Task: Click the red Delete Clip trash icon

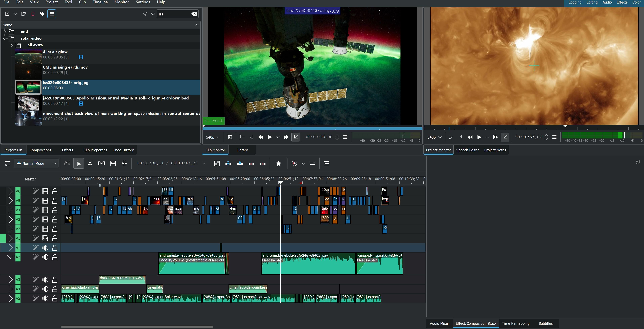Action: tap(33, 14)
